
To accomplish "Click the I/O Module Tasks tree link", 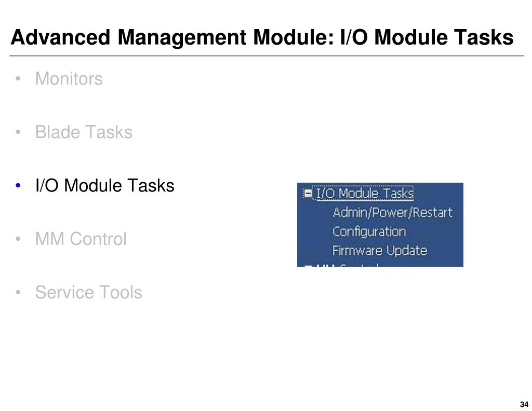I will [x=365, y=194].
